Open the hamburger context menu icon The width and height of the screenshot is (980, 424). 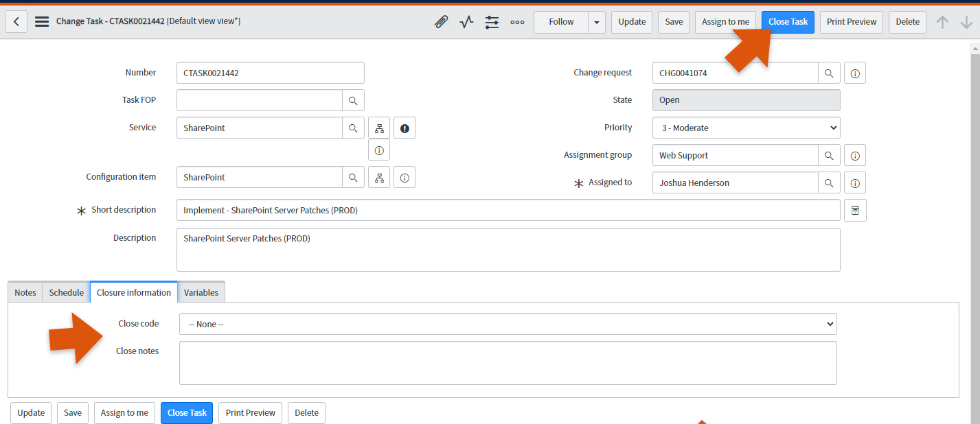[42, 22]
